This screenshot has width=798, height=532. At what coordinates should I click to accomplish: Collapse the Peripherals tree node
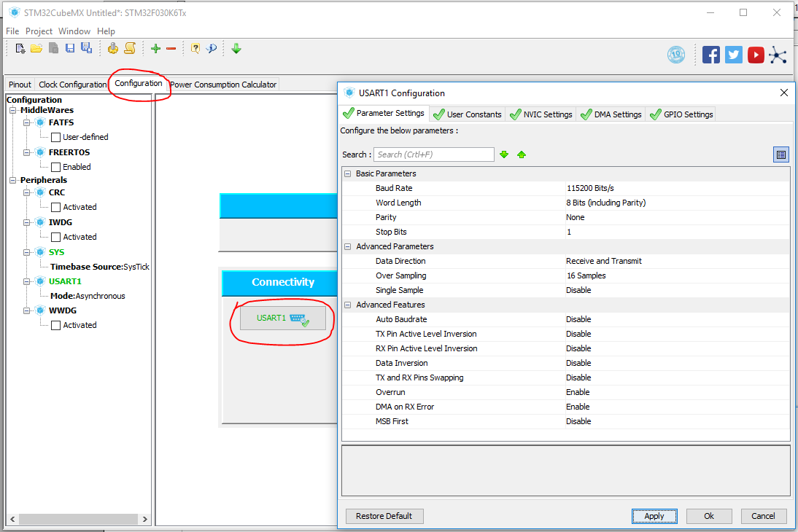click(x=12, y=180)
